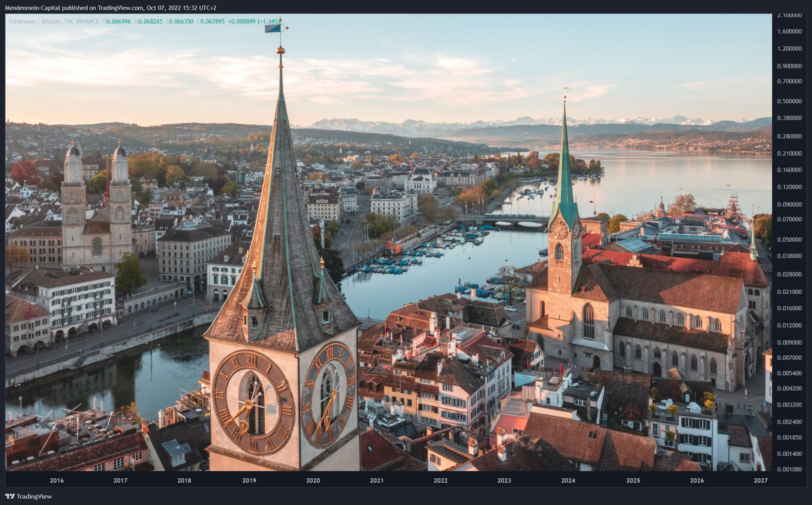Click price axis label 0.900000
Screen dimensions: 812x505
pyautogui.click(x=789, y=66)
